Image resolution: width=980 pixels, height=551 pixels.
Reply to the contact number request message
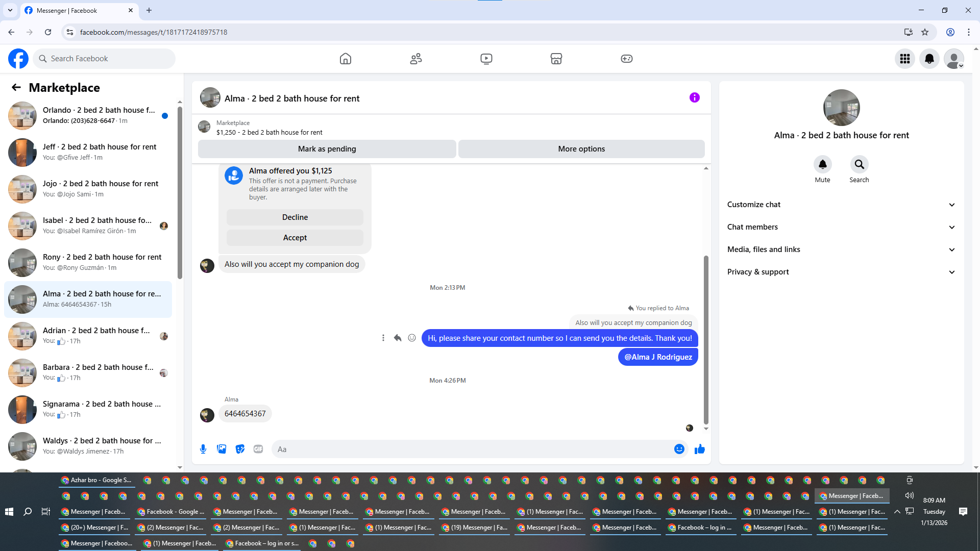click(x=398, y=338)
